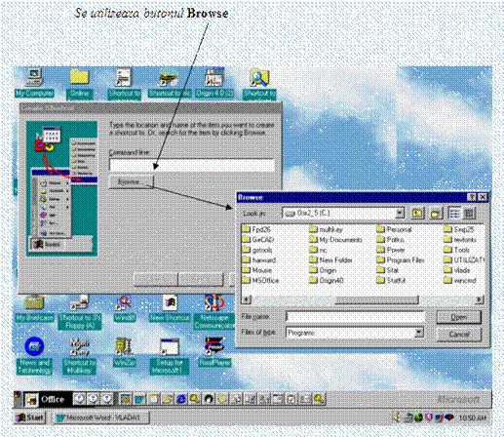Screen dimensions: 504x437
Task: Switch Browse dialog to Details view
Action: [x=468, y=214]
